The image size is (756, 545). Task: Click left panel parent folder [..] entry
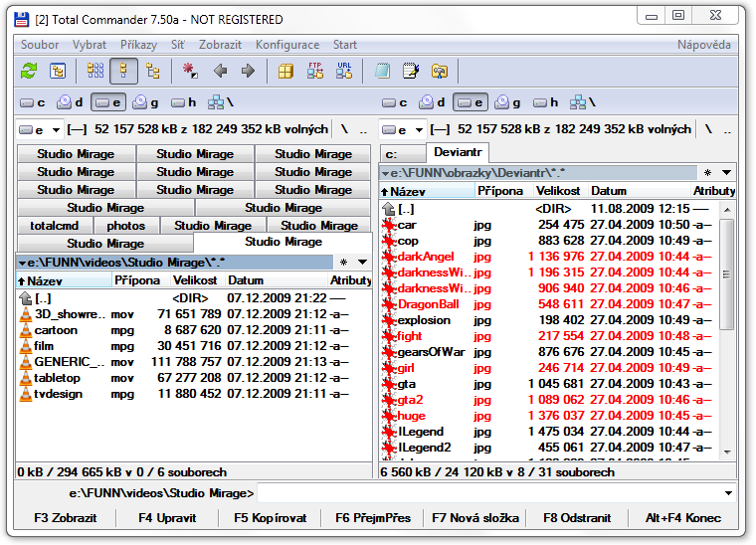click(193, 298)
